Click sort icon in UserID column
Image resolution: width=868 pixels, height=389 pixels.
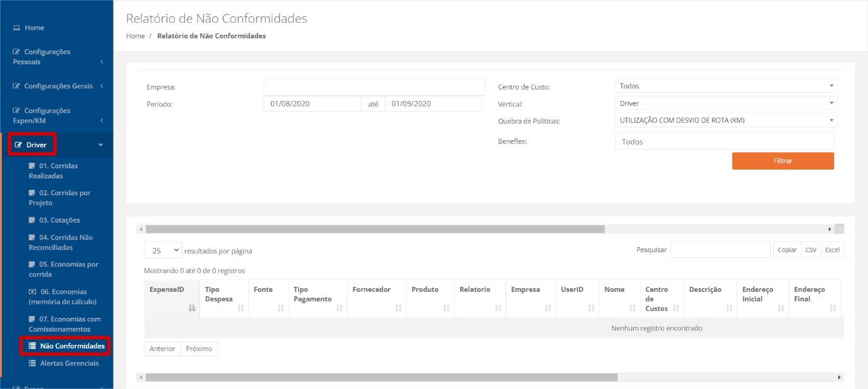pos(592,308)
